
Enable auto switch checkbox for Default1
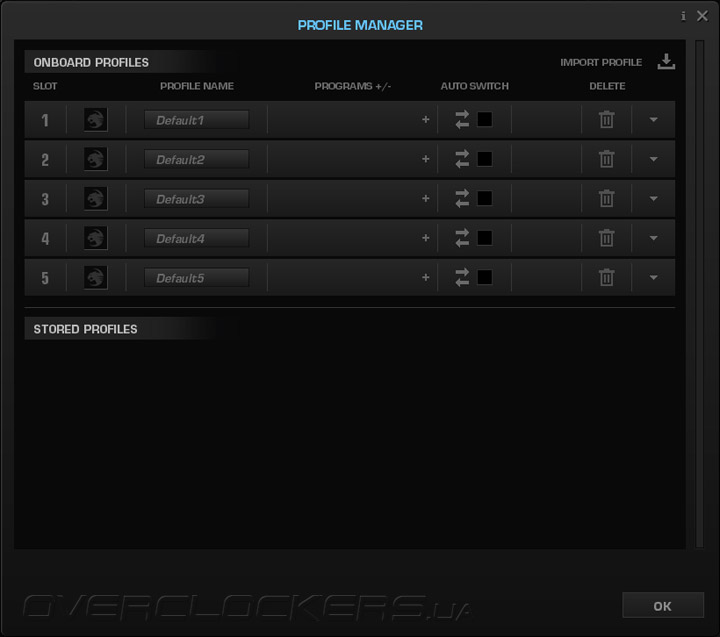[x=485, y=119]
